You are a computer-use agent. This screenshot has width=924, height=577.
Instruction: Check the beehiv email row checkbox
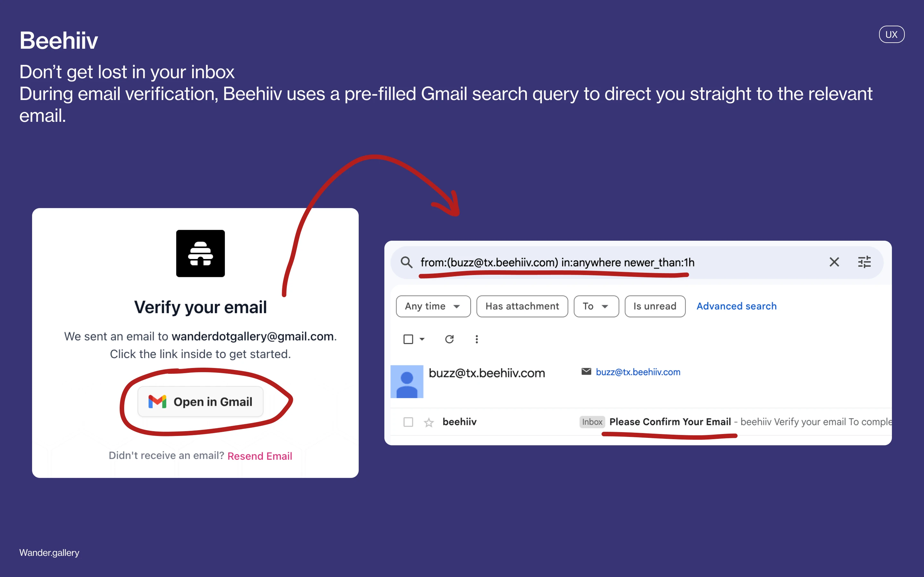point(408,422)
